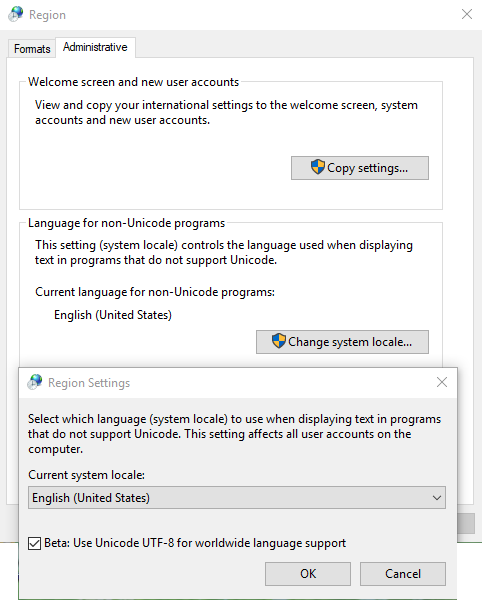Click the shield icon on Change system locale
The image size is (482, 600).
click(x=278, y=341)
